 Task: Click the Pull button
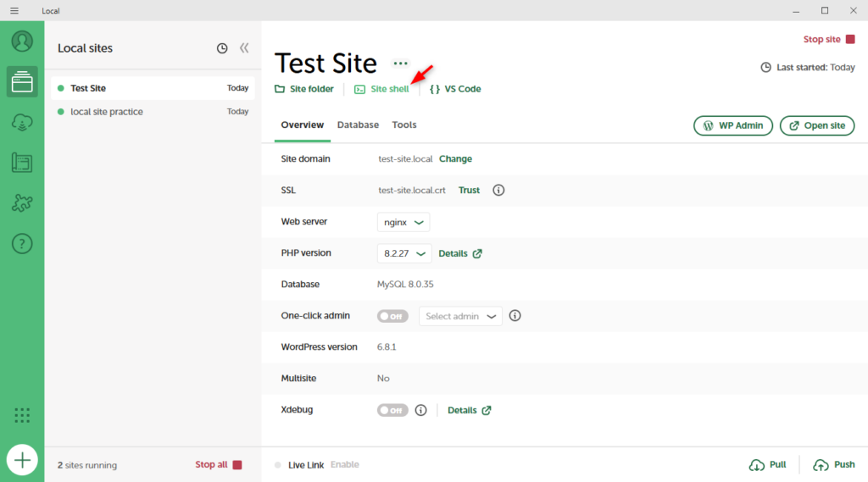767,465
